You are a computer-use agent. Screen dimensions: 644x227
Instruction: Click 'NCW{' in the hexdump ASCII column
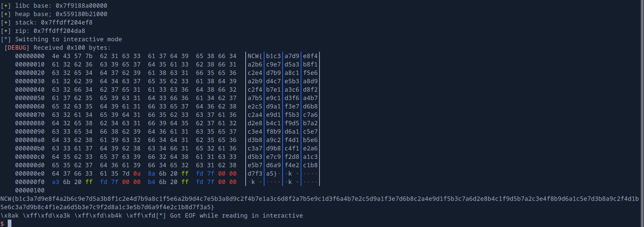(255, 56)
